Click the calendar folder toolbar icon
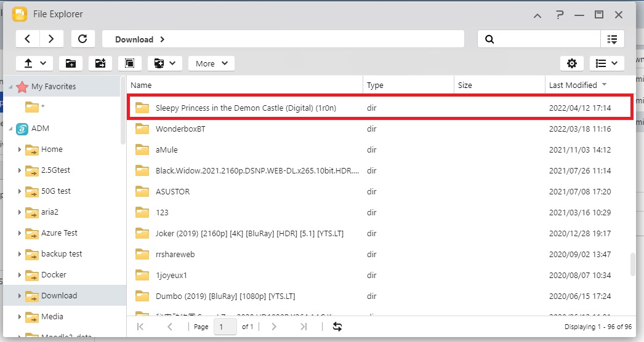Viewport: 644px width, 342px height. pos(100,63)
